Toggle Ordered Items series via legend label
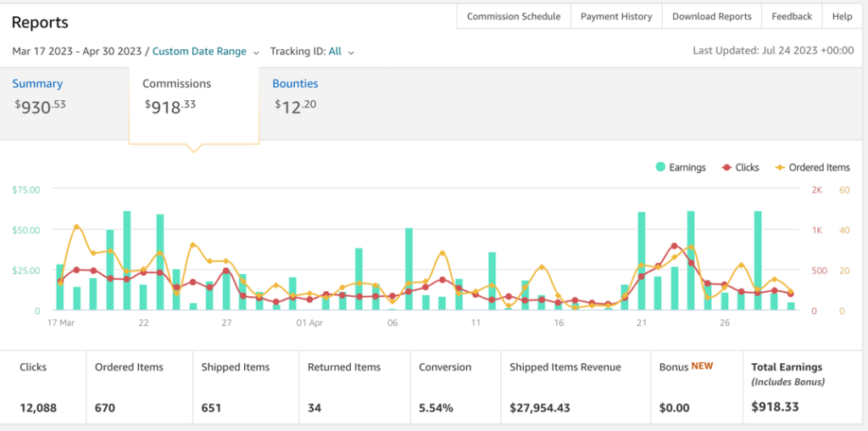This screenshot has width=868, height=431. (x=819, y=168)
